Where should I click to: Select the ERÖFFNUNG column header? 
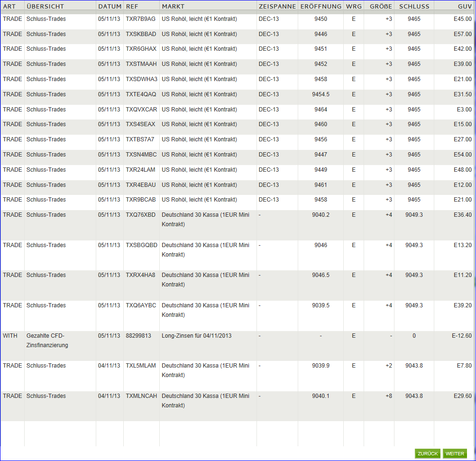[x=321, y=6]
